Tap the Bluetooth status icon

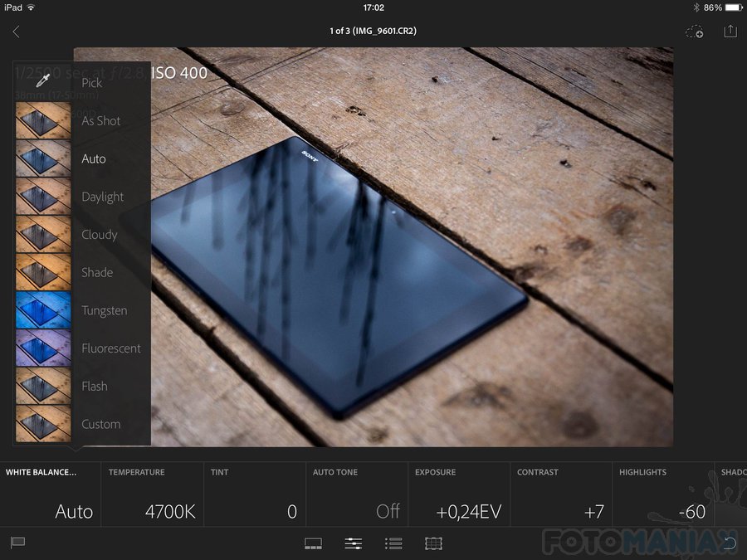pyautogui.click(x=696, y=7)
